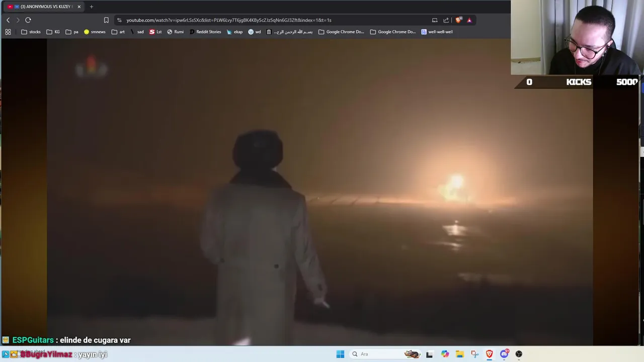Image resolution: width=644 pixels, height=362 pixels.
Task: Open the Reddit Stories bookmark
Action: click(205, 32)
